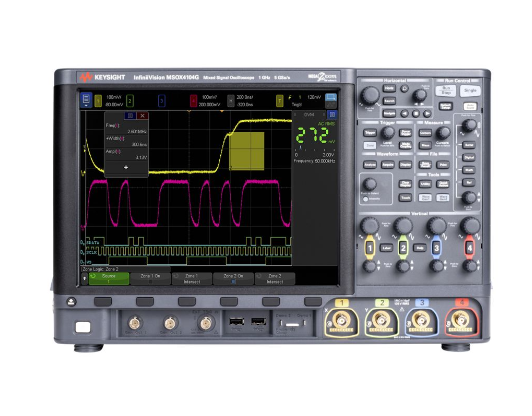The image size is (532, 416).
Task: Click the blue sidebar layout icon beside DVM
Action: pos(332,115)
